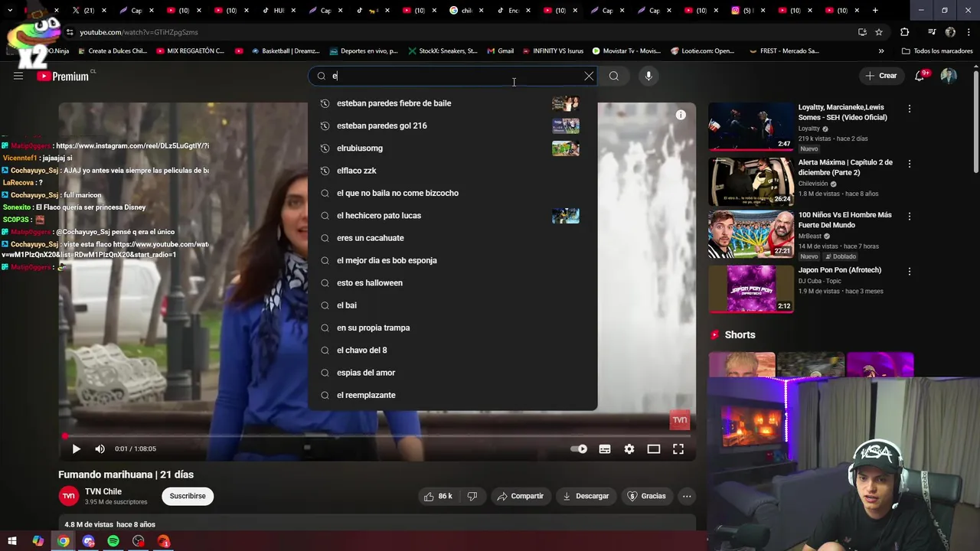
Task: Open Alerta Máxima Capítulo 2 video
Action: 751,181
